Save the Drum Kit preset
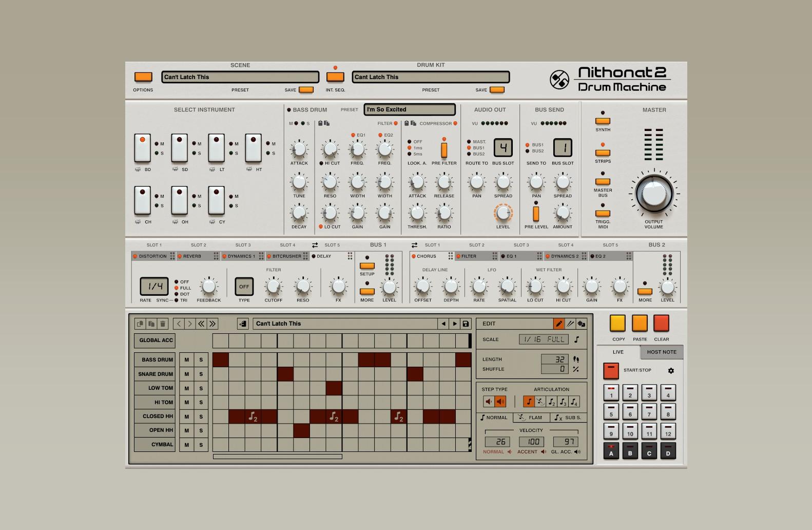The height and width of the screenshot is (530, 812). click(497, 90)
